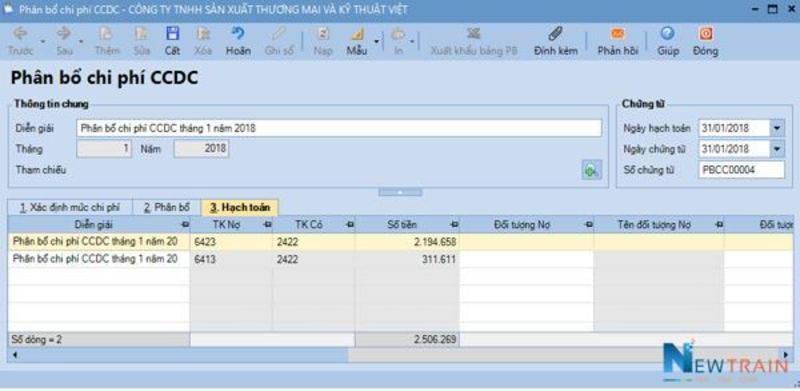Click the window title bar app icon
This screenshot has height=391, width=800.
[8, 9]
